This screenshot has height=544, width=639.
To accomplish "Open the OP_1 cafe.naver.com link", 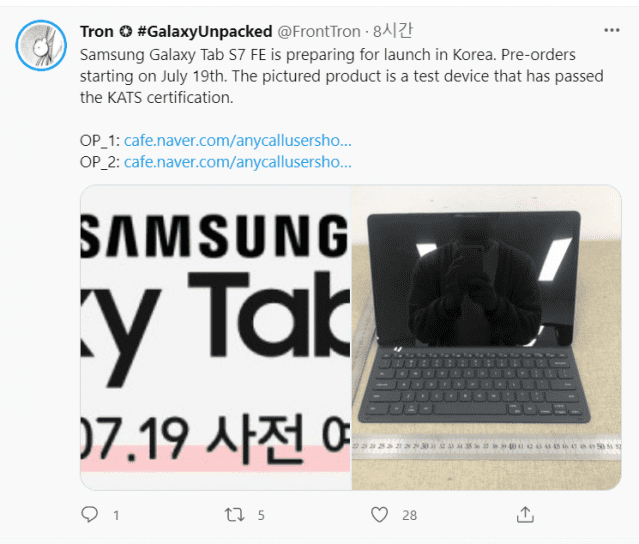I will click(x=238, y=141).
